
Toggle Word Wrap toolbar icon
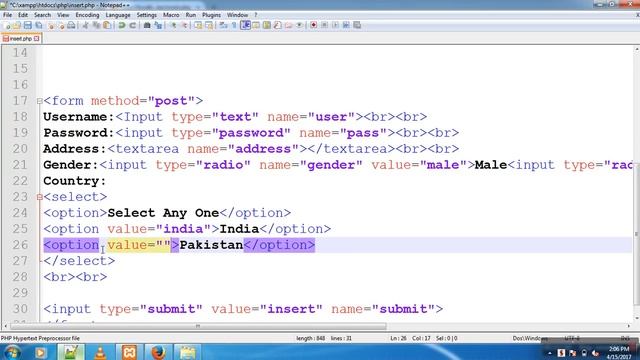[223, 25]
